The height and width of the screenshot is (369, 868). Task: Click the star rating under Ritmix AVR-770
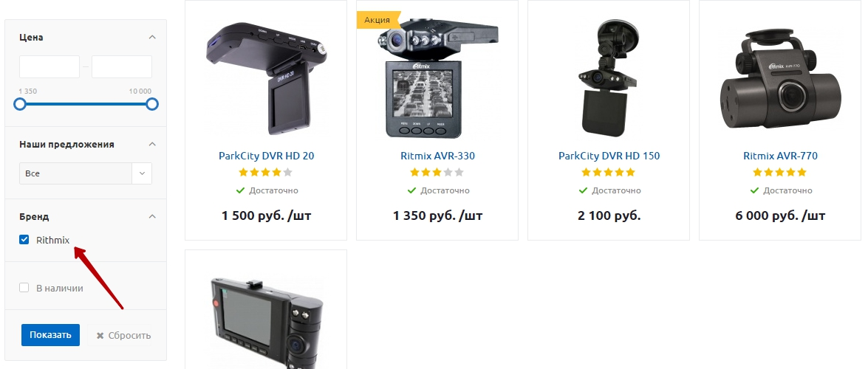(x=780, y=173)
